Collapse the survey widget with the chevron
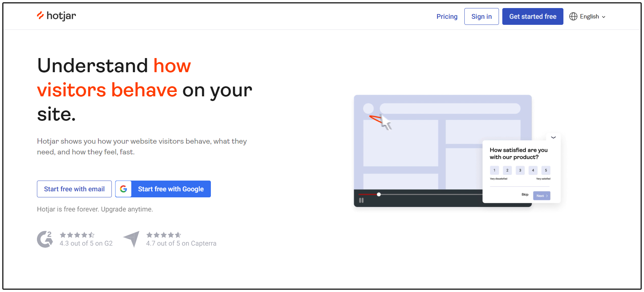This screenshot has height=292, width=644. (553, 137)
